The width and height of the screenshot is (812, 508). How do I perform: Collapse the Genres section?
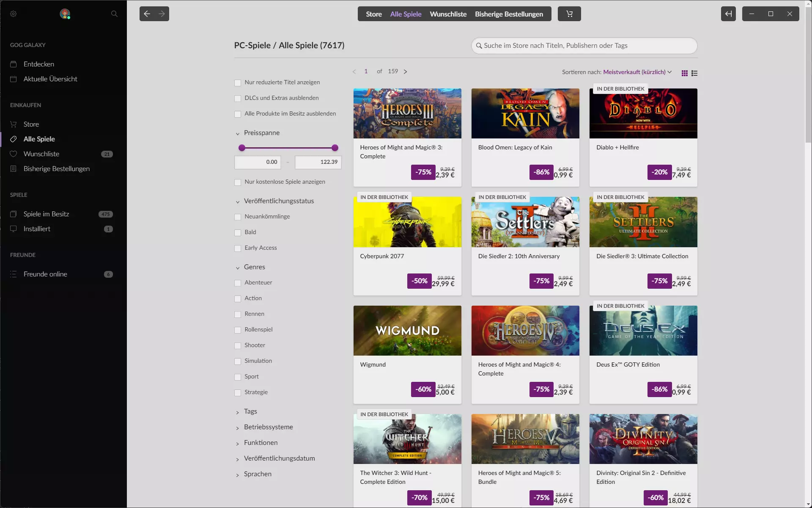click(x=250, y=267)
